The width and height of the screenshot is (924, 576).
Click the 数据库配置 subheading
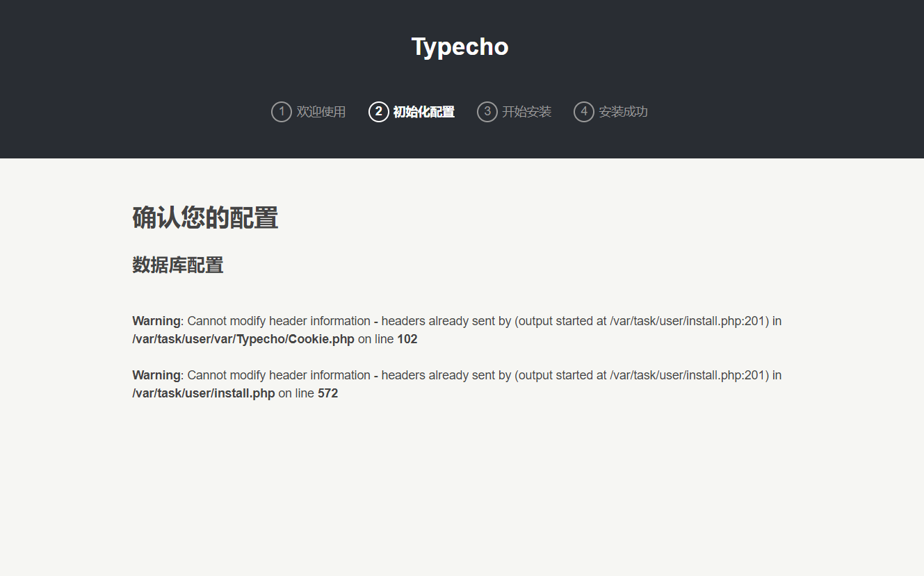click(x=177, y=265)
